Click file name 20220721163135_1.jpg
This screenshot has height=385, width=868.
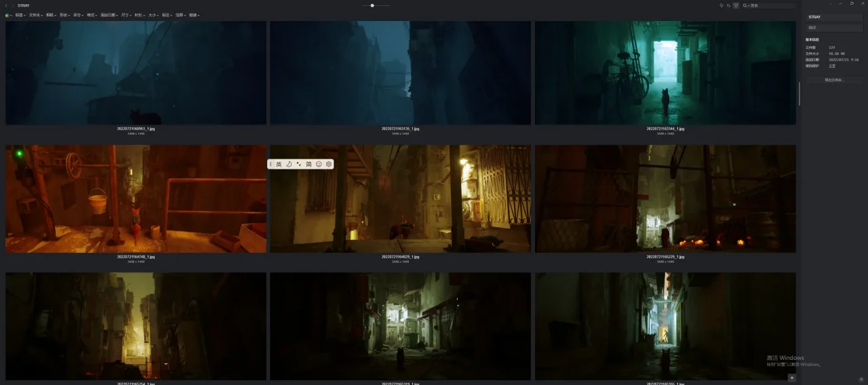(400, 128)
